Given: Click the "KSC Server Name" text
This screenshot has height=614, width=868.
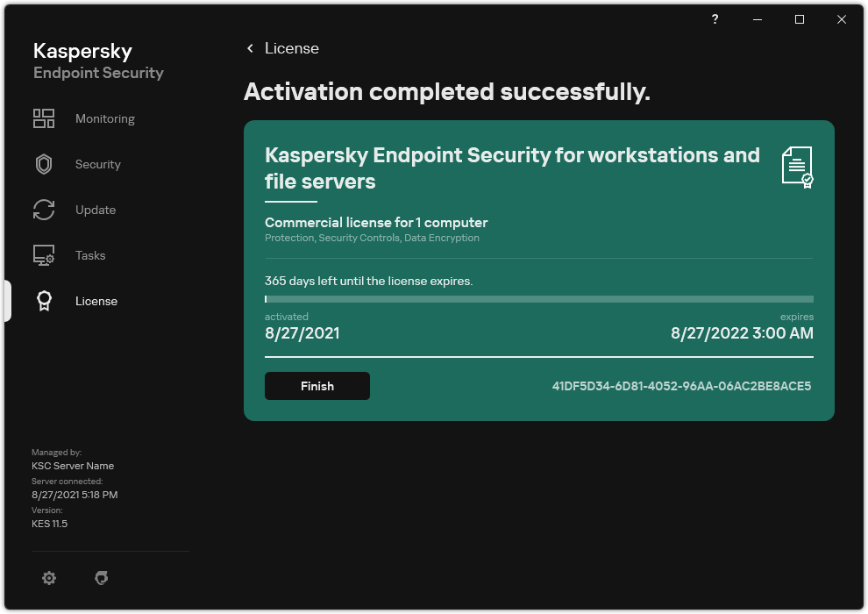Looking at the screenshot, I should [x=73, y=466].
